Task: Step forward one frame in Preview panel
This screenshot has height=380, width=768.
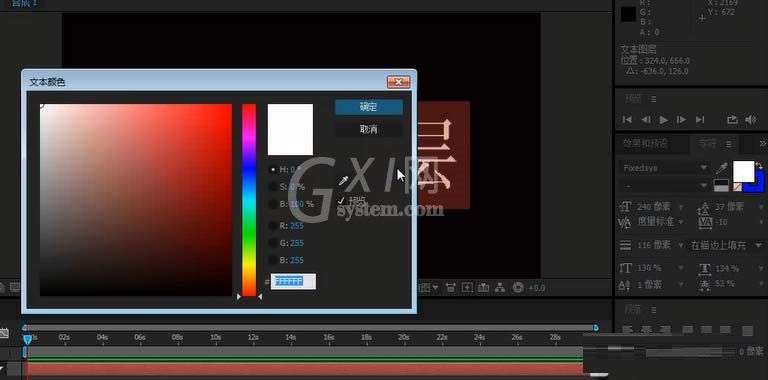Action: [x=681, y=119]
